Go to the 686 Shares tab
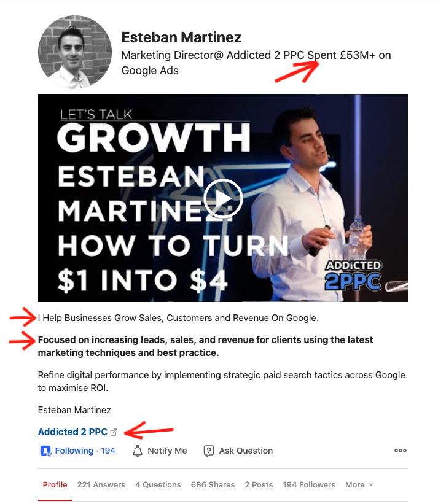The height and width of the screenshot is (504, 438). [213, 484]
